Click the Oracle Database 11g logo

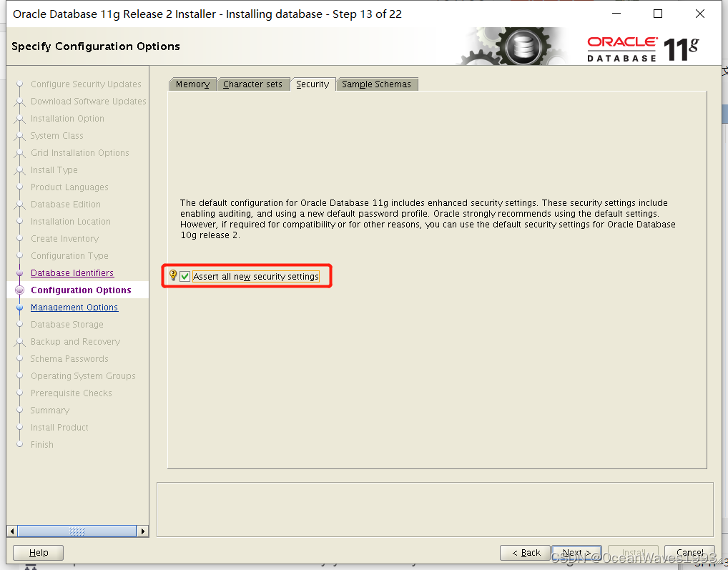643,49
